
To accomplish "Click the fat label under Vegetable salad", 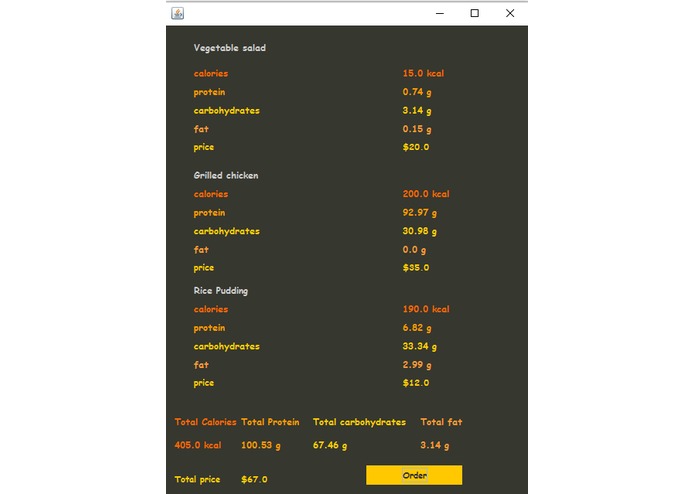I will click(201, 129).
